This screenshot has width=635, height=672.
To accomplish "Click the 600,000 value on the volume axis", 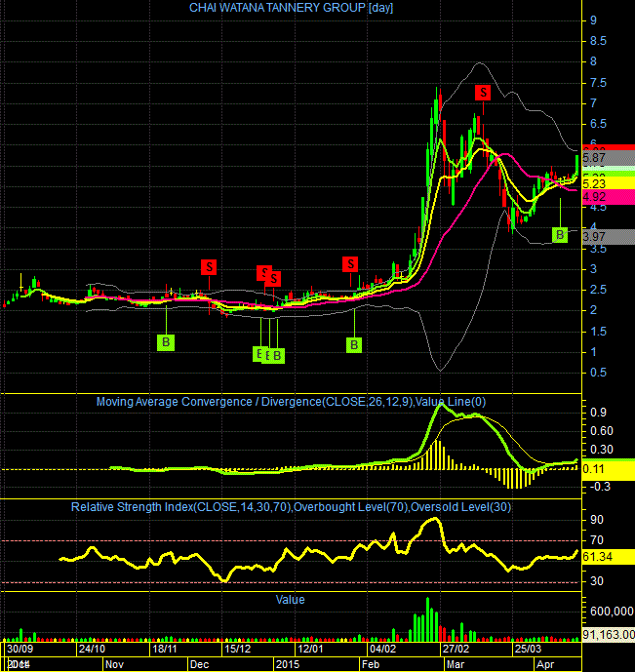I will [612, 612].
